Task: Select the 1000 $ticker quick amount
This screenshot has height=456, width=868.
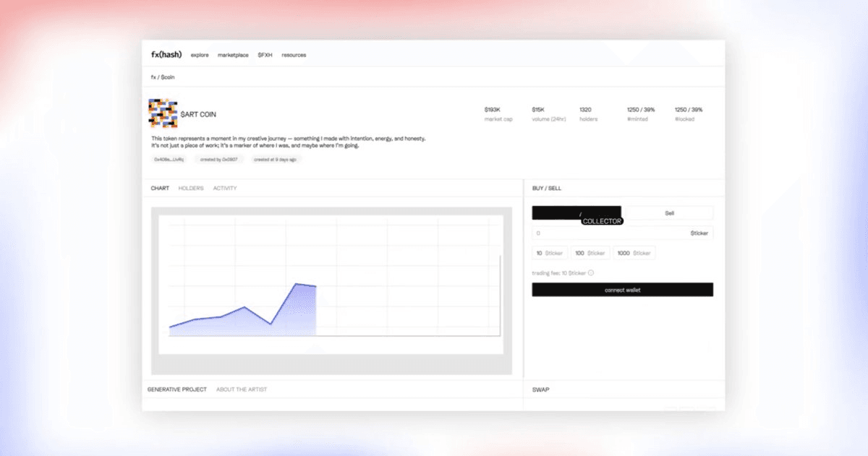Action: pos(634,253)
